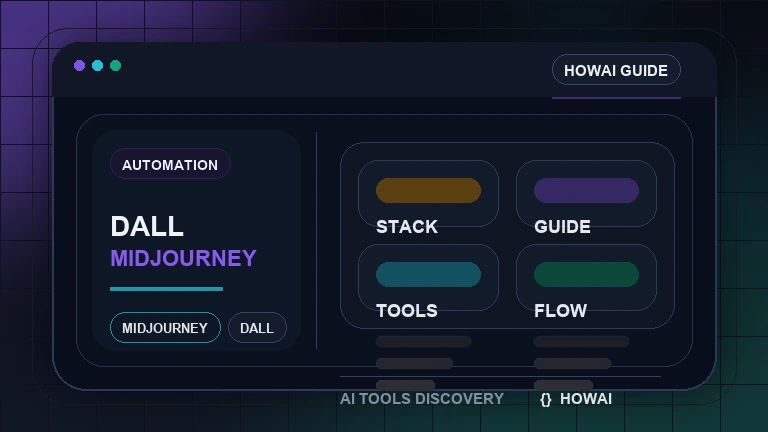Click the purple MIDJOURNEY heading
This screenshot has height=432, width=768.
coord(183,258)
